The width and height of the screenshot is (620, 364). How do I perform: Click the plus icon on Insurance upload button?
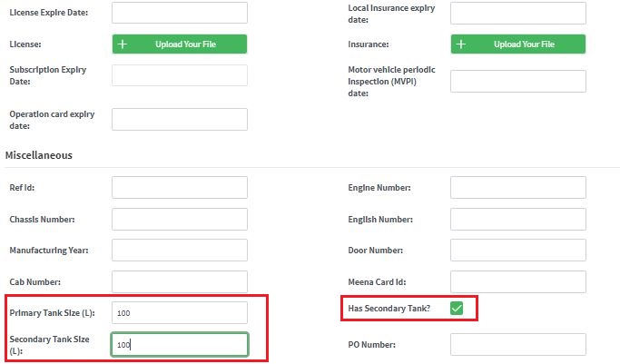(x=461, y=44)
